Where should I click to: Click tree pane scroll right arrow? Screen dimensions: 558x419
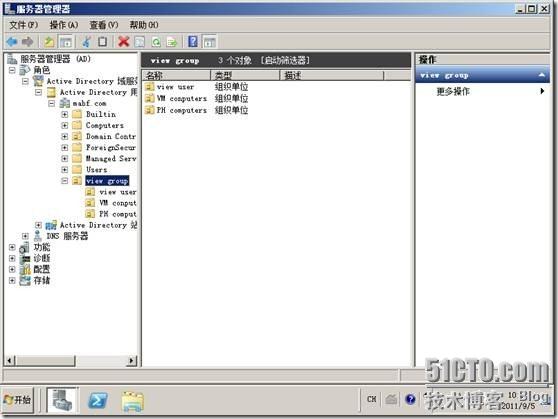(x=132, y=360)
